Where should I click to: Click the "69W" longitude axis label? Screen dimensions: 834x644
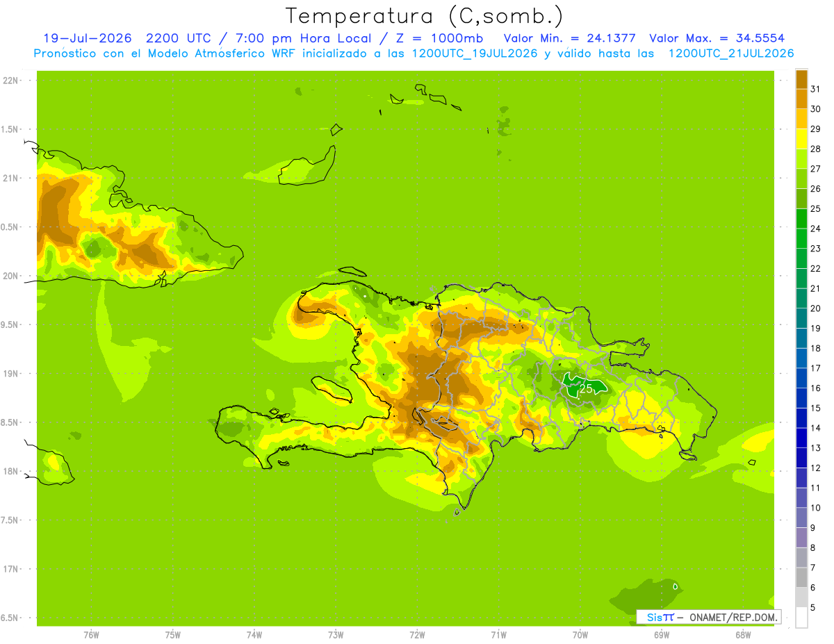point(662,635)
